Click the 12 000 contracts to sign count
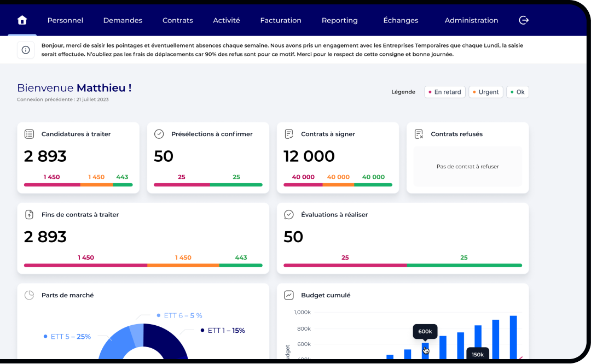 pyautogui.click(x=309, y=156)
